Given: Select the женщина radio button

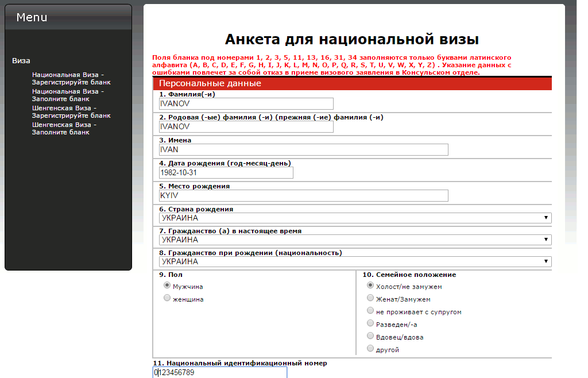Looking at the screenshot, I should click(167, 298).
